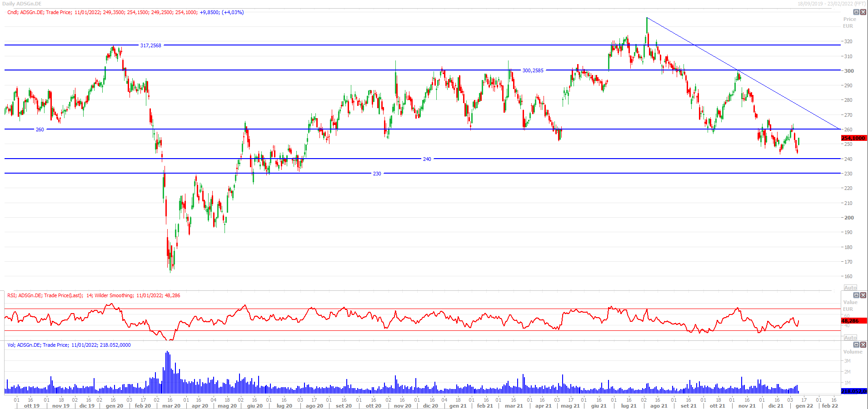Close the Volume pane
The image size is (868, 409).
pos(863,344)
